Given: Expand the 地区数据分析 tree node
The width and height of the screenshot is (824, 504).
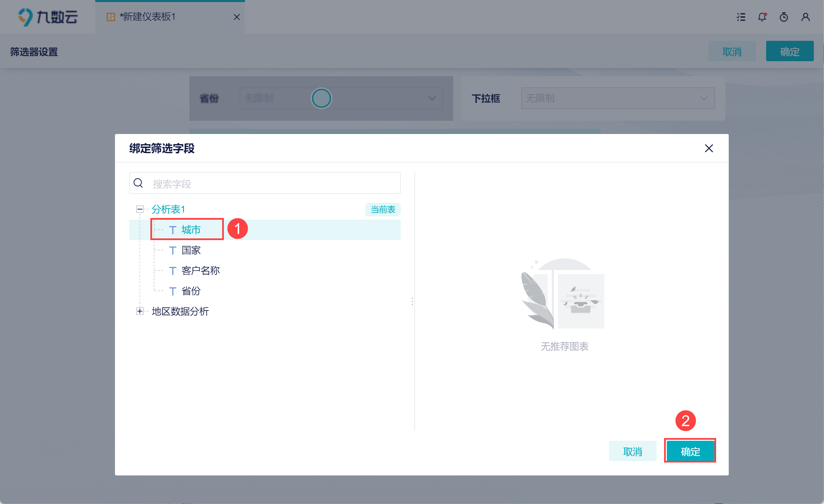Looking at the screenshot, I should pos(139,311).
